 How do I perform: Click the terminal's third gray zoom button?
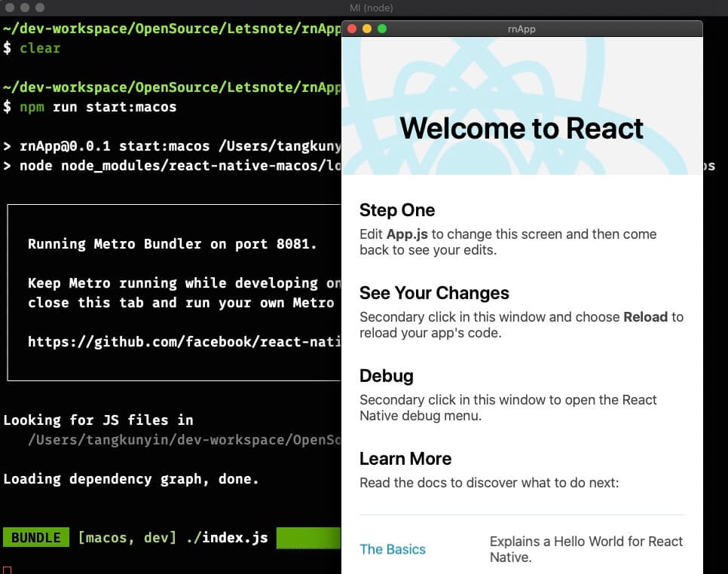[x=39, y=7]
